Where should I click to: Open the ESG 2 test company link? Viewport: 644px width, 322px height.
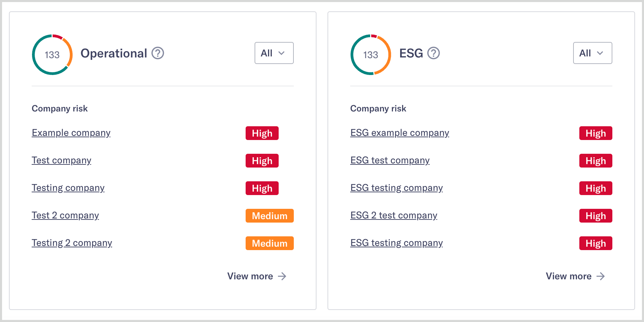pyautogui.click(x=394, y=215)
